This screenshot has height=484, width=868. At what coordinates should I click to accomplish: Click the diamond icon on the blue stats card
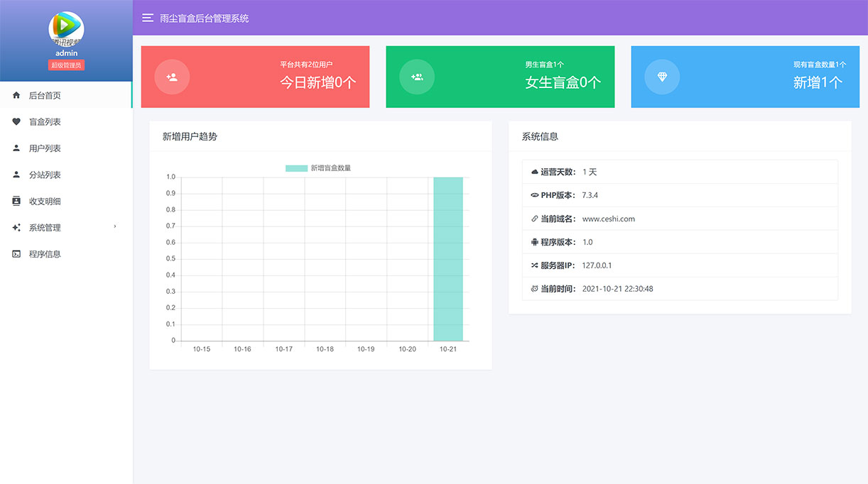pyautogui.click(x=662, y=77)
